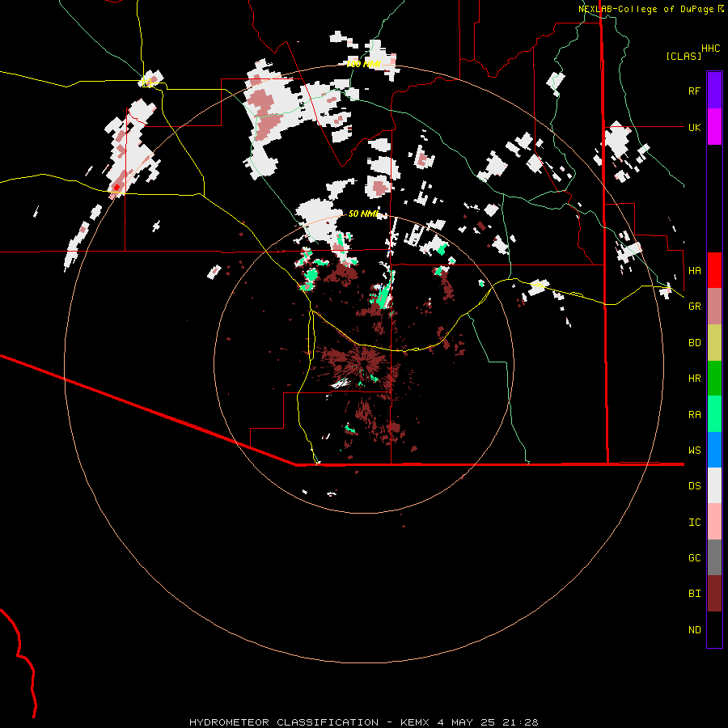Click the BD legend label
The height and width of the screenshot is (728, 728).
[x=694, y=343]
